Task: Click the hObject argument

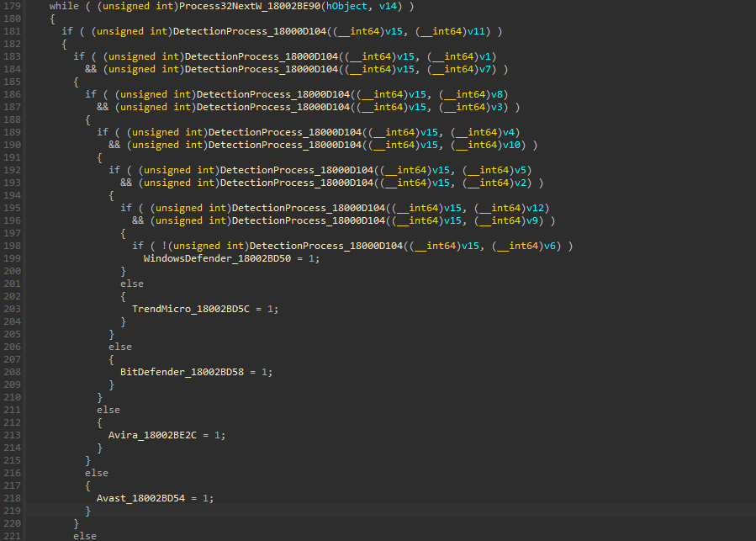Action: click(x=347, y=6)
